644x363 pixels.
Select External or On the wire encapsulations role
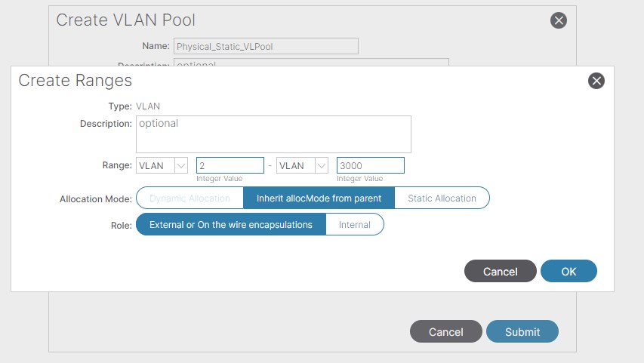pyautogui.click(x=231, y=224)
